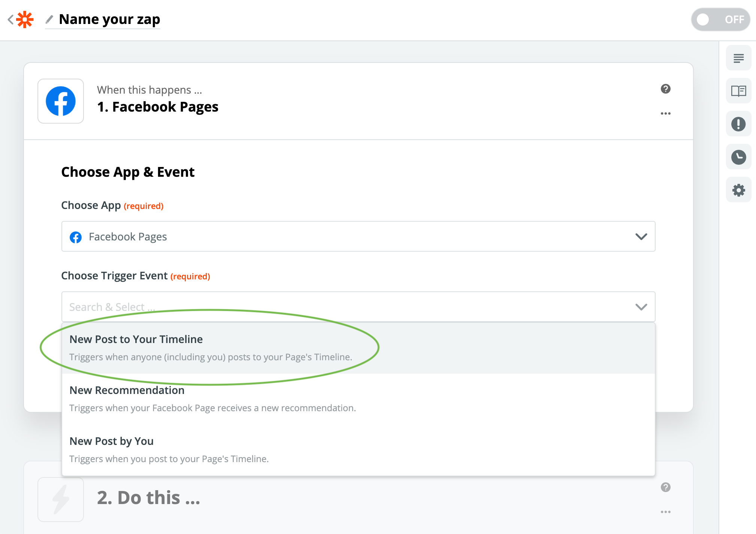Collapse the trigger event dropdown chevron
This screenshot has width=756, height=534.
pos(641,307)
